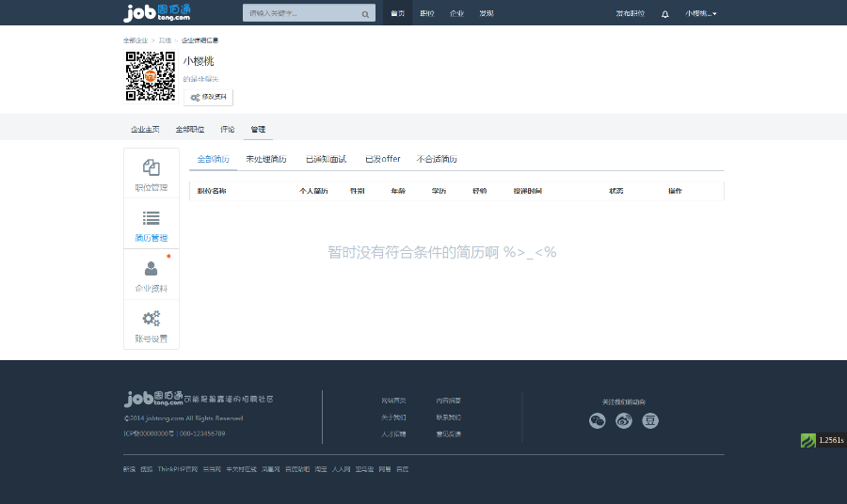Click the 修改资料 button

pos(208,97)
